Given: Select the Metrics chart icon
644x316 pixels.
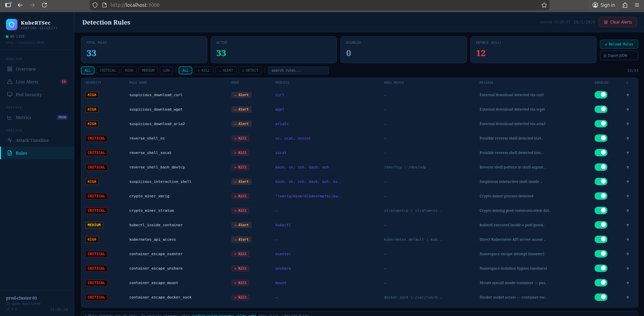Looking at the screenshot, I should [10, 117].
